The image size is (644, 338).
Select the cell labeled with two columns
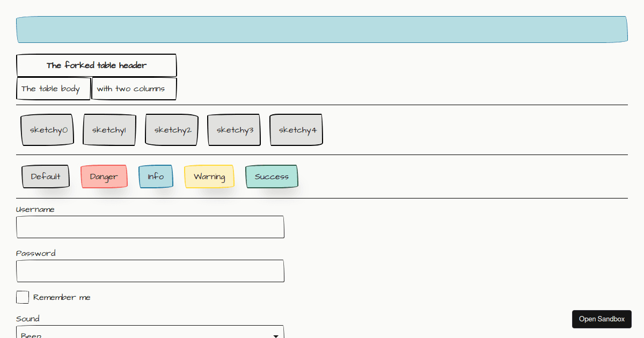tap(134, 88)
